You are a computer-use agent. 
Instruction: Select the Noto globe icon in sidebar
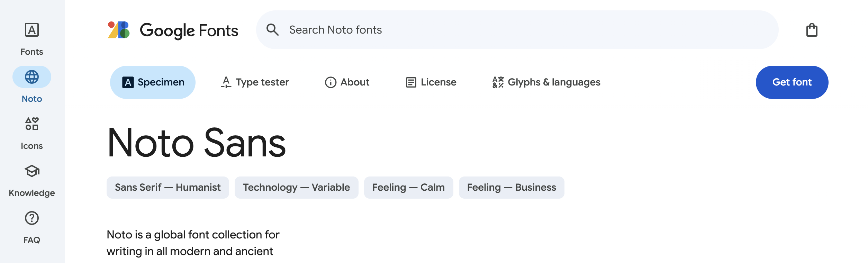[x=32, y=77]
